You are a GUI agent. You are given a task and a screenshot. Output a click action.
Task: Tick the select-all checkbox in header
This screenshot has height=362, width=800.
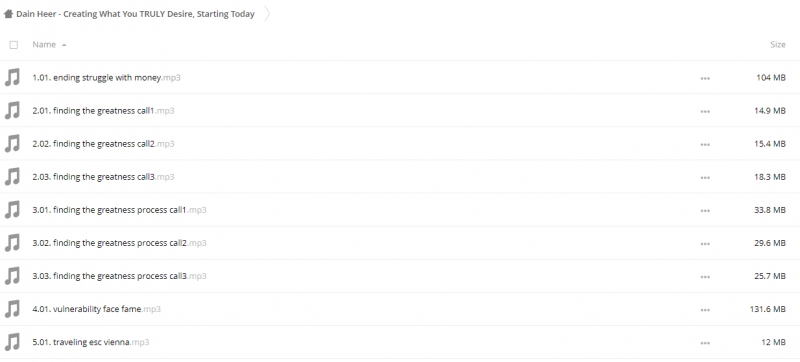14,45
